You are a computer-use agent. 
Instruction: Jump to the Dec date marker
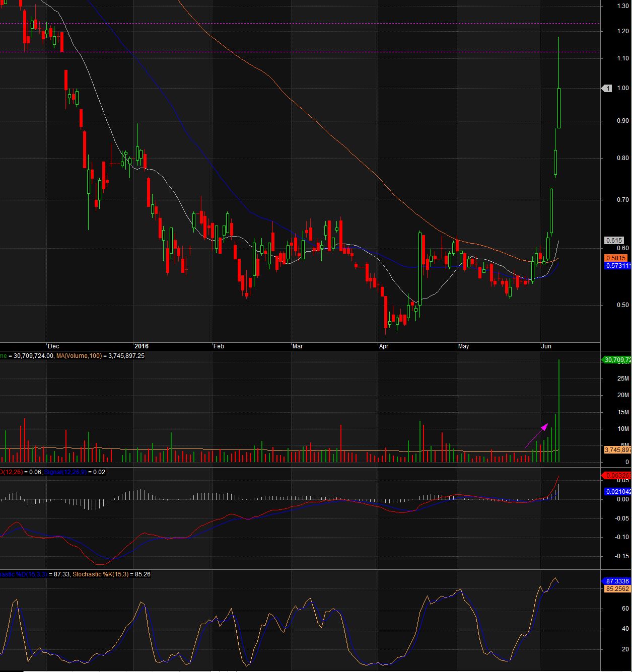[x=53, y=346]
